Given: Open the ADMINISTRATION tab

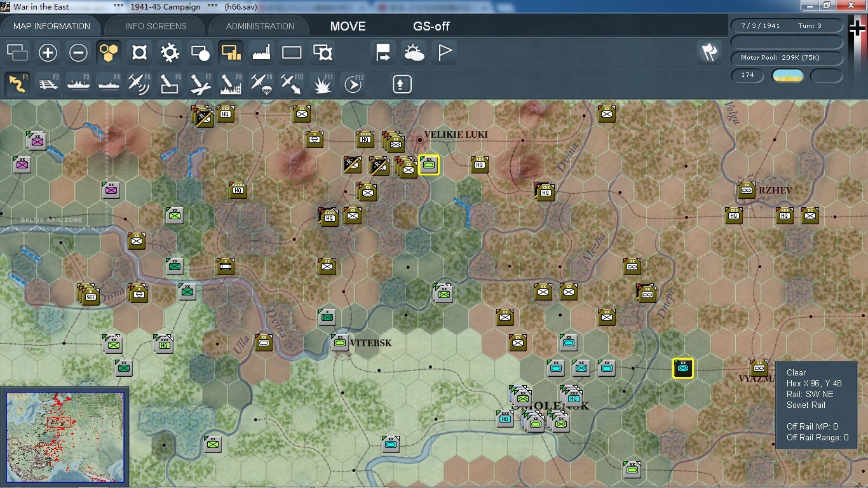Looking at the screenshot, I should 260,26.
